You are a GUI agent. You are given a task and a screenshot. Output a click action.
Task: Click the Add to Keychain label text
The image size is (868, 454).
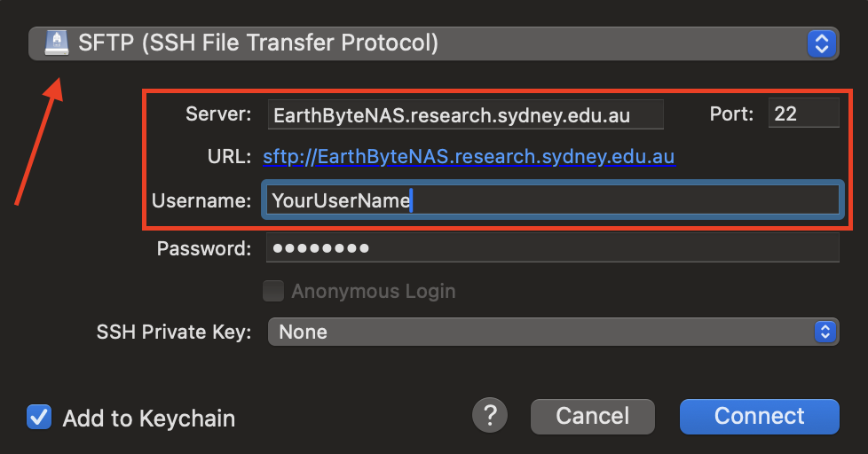click(148, 418)
